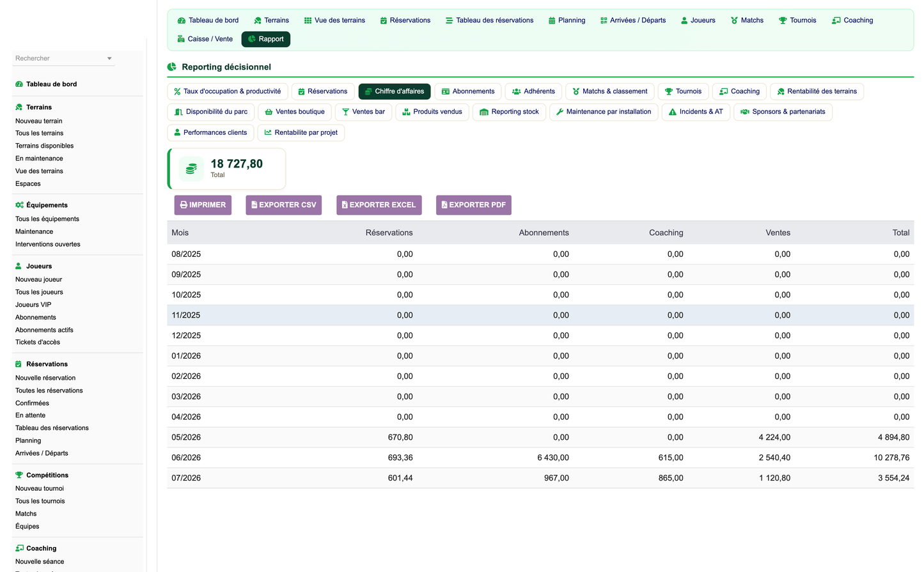The height and width of the screenshot is (572, 924).
Task: Open Tous les équipements sidebar link
Action: point(47,219)
